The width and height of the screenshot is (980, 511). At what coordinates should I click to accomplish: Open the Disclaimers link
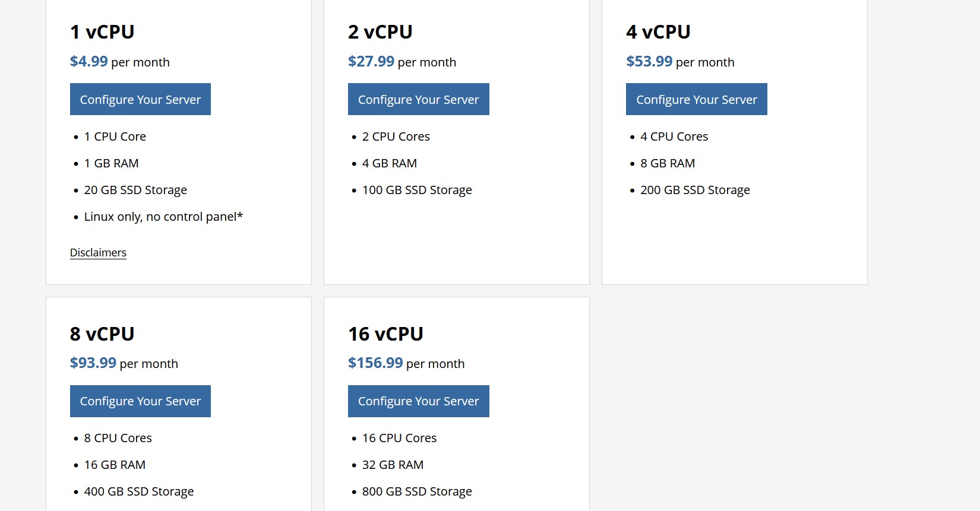[98, 253]
